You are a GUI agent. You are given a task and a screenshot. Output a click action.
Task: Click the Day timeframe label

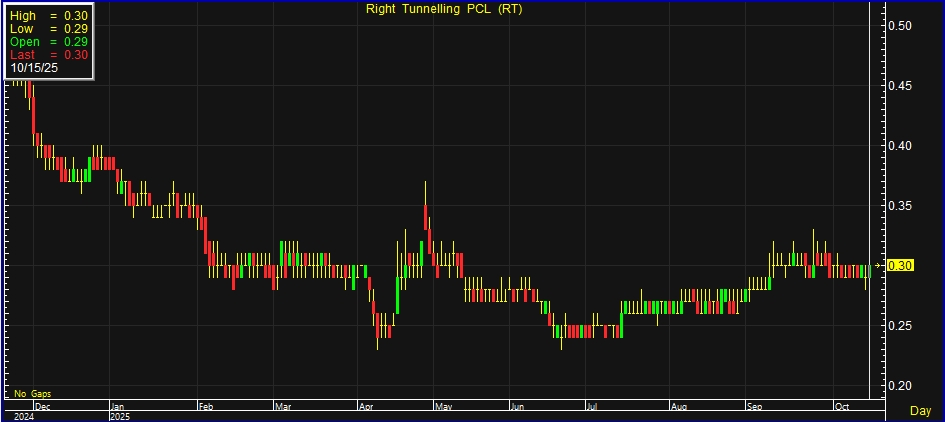click(921, 411)
